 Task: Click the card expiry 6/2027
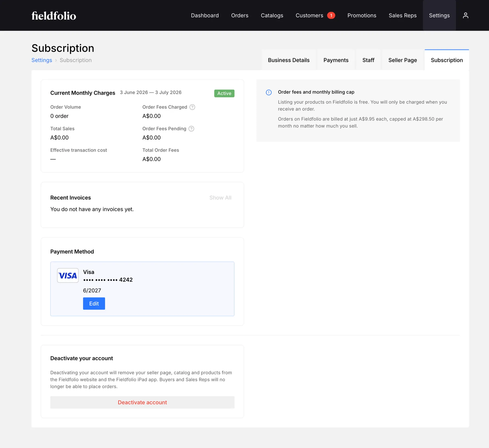(x=92, y=291)
